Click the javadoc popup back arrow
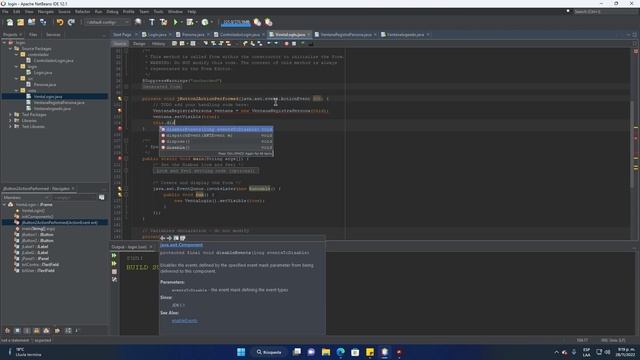 coord(162,238)
